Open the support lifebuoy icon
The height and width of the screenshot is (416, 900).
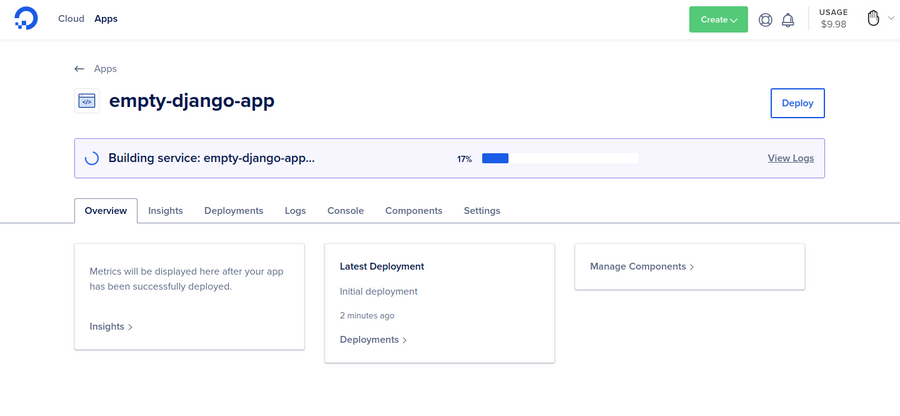point(765,20)
